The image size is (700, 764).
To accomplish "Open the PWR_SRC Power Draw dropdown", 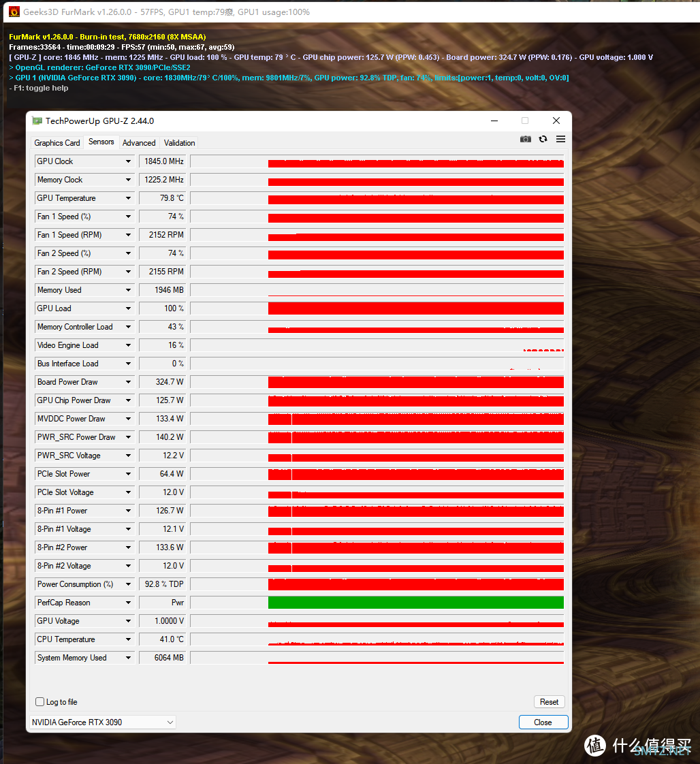I will pos(128,437).
